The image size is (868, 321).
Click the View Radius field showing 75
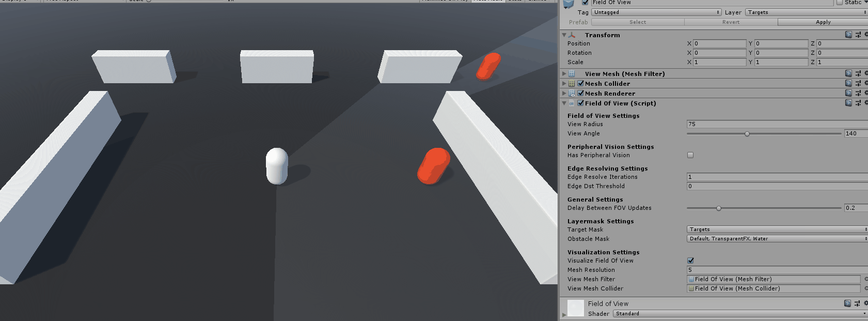point(777,124)
